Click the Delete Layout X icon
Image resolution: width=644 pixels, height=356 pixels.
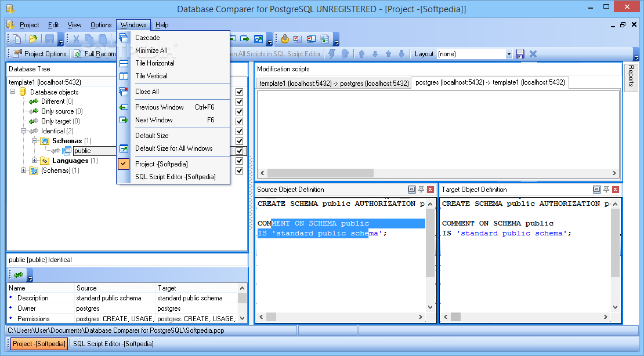tap(533, 54)
